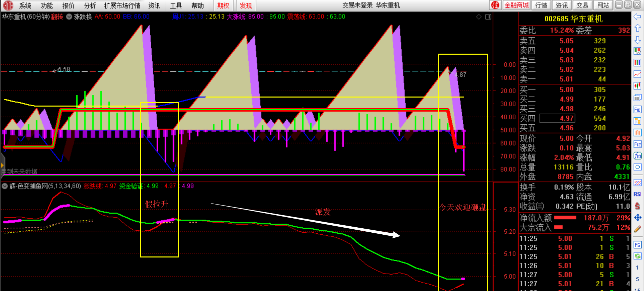The height and width of the screenshot is (291, 644).
Task: Click the 总量 value 13116
Action: (563, 167)
